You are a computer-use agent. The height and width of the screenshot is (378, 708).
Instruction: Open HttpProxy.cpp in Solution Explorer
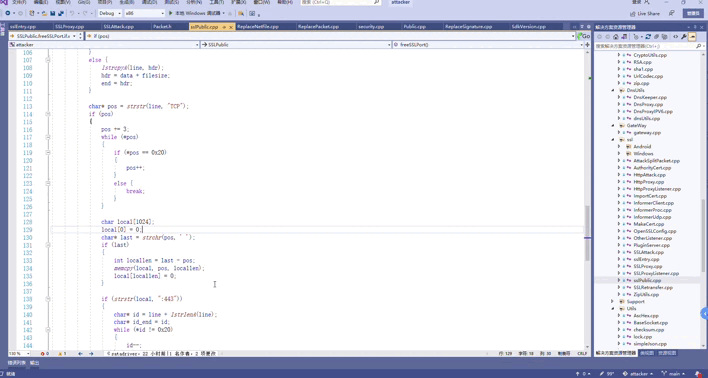pos(648,182)
